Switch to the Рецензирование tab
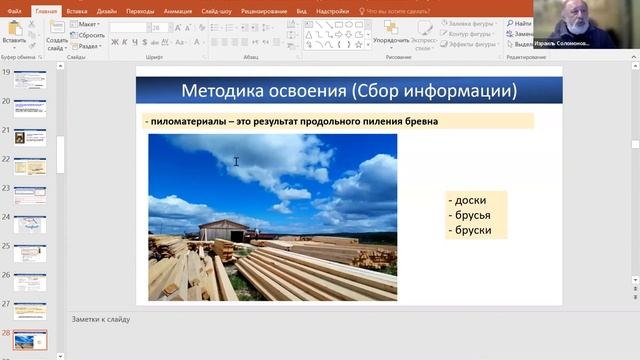Image resolution: width=640 pixels, height=360 pixels. pyautogui.click(x=264, y=11)
